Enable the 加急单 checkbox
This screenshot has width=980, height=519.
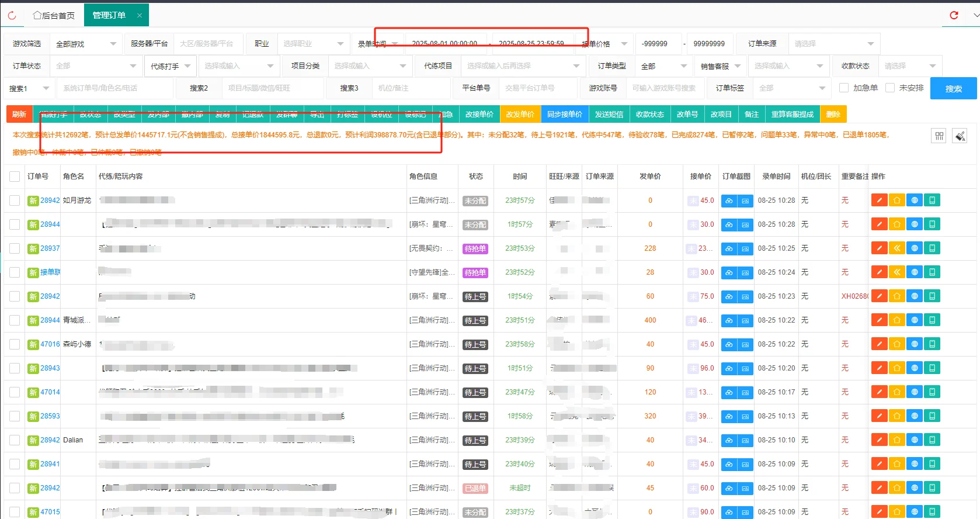coord(844,88)
